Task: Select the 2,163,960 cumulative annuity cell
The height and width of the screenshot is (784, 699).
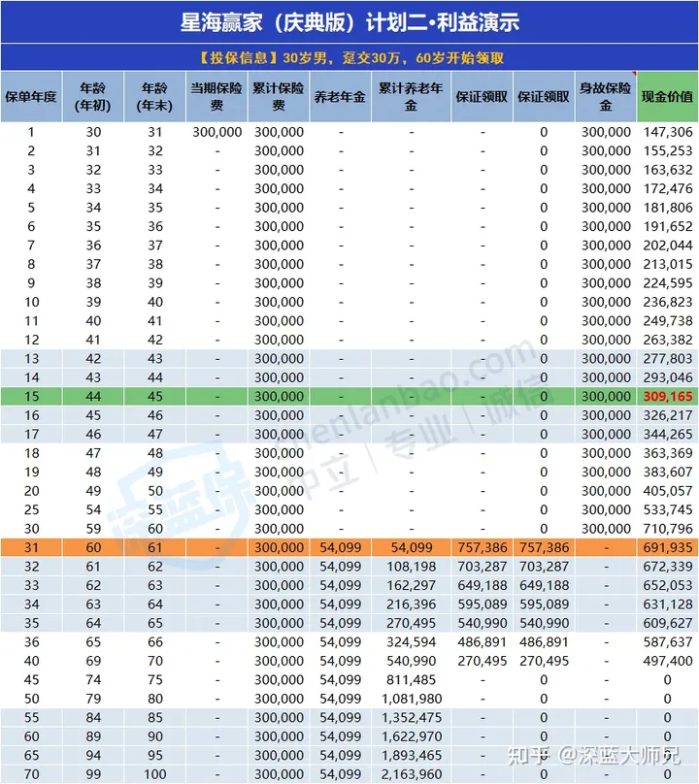Action: tap(412, 774)
